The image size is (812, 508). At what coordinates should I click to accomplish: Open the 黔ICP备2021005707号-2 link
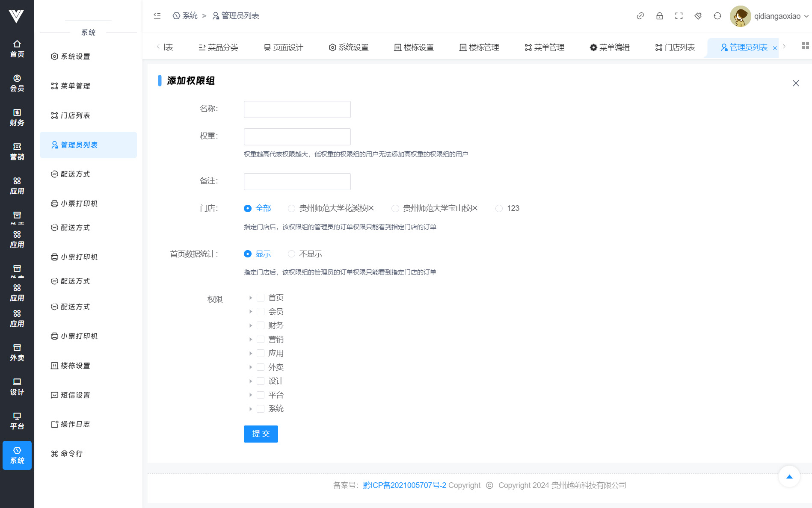pyautogui.click(x=404, y=485)
